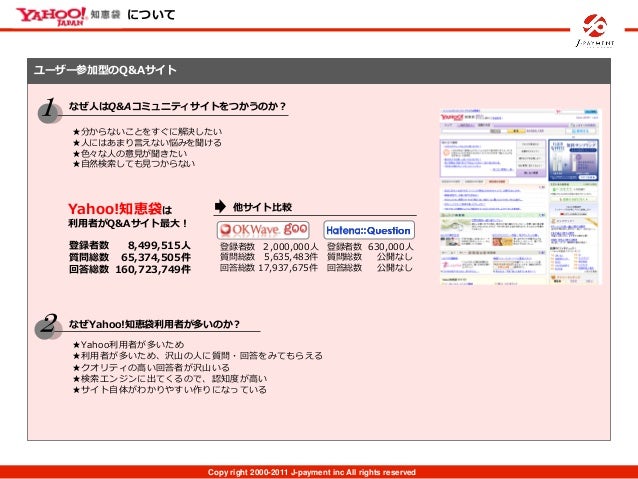Click bullet Yahoo利用者が多いため
This screenshot has width=638, height=479.
pyautogui.click(x=128, y=345)
